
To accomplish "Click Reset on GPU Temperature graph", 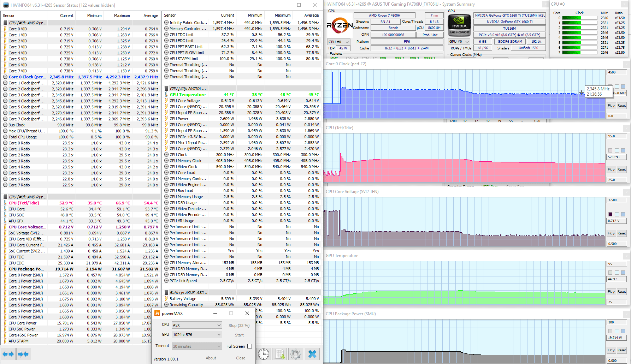I will [x=621, y=292].
